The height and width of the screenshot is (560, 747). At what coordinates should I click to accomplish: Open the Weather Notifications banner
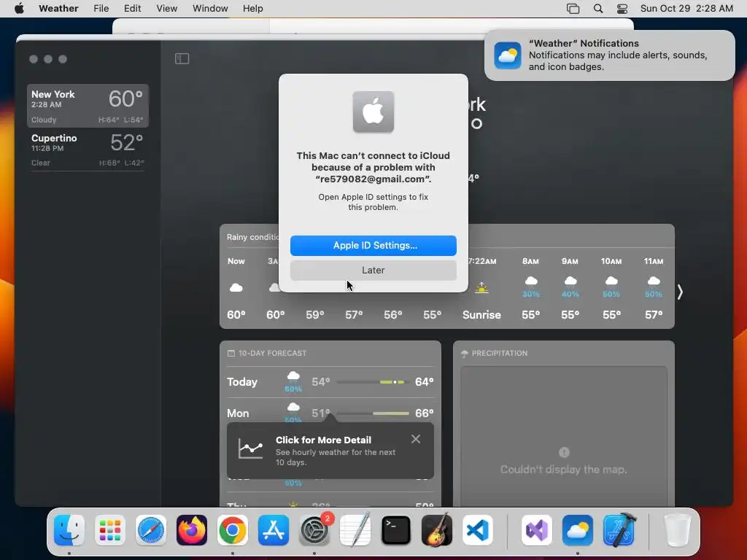(609, 55)
